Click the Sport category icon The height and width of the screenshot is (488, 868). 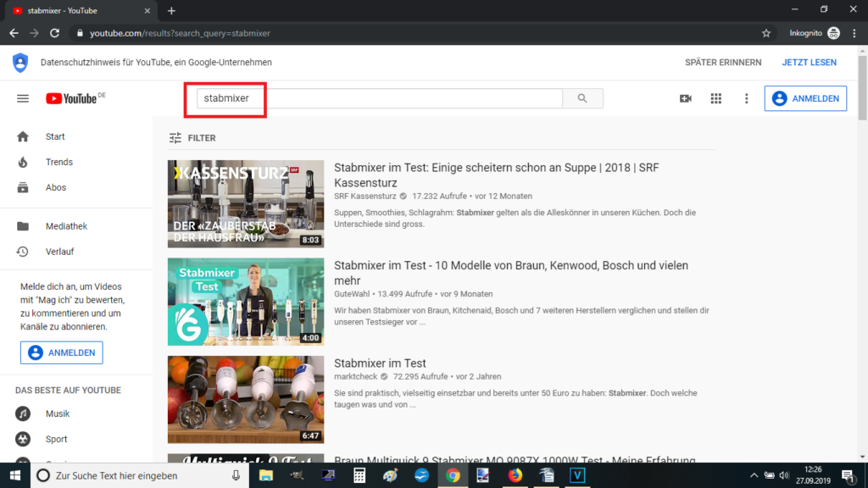tap(23, 440)
